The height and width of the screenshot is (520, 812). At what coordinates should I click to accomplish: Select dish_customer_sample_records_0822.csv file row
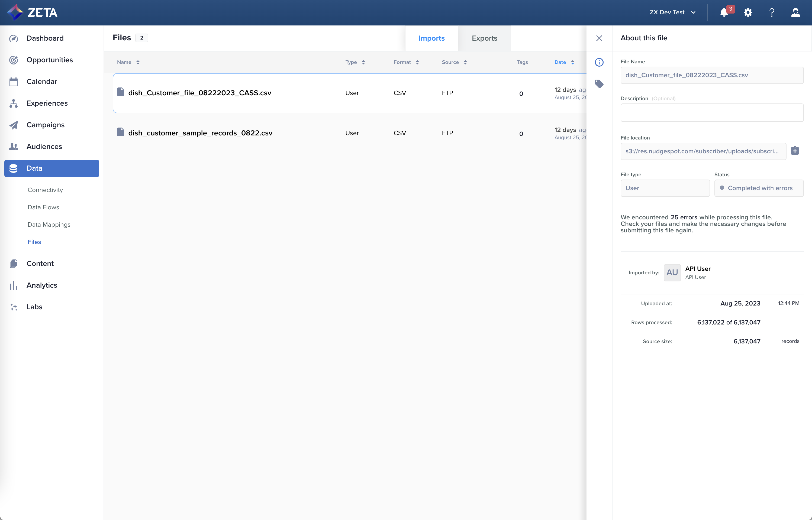tap(200, 133)
